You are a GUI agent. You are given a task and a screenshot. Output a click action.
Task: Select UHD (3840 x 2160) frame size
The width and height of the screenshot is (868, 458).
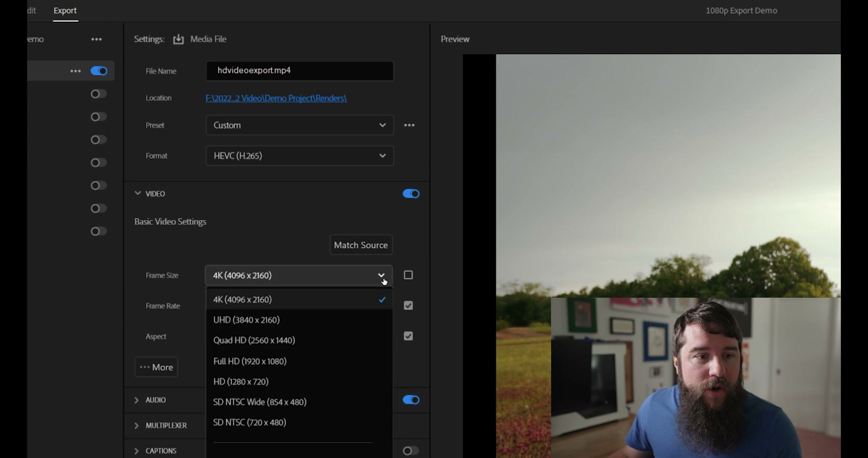point(299,320)
